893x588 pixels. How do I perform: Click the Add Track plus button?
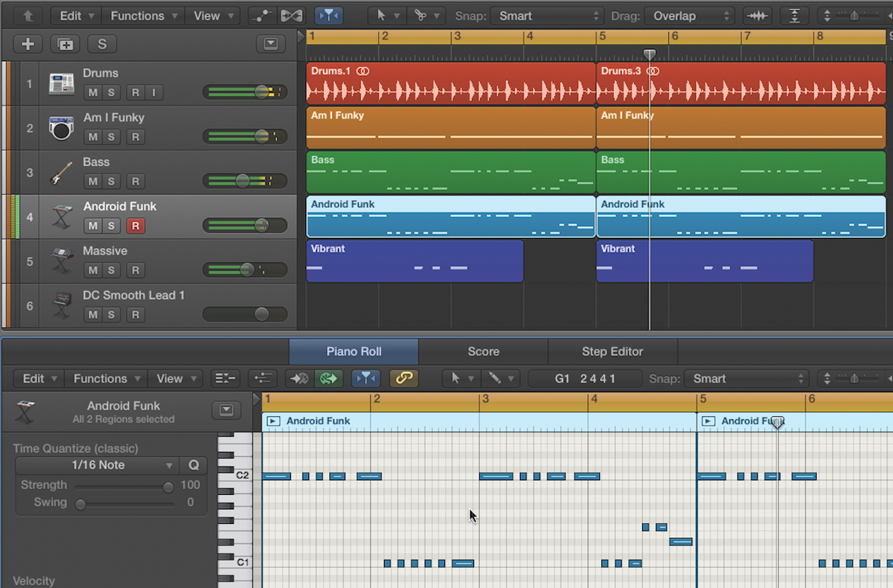click(x=28, y=44)
